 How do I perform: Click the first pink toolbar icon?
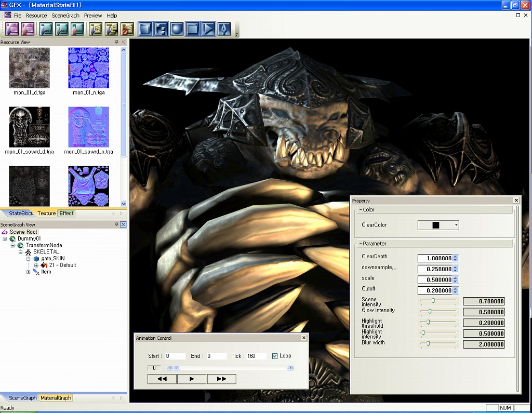(x=12, y=29)
